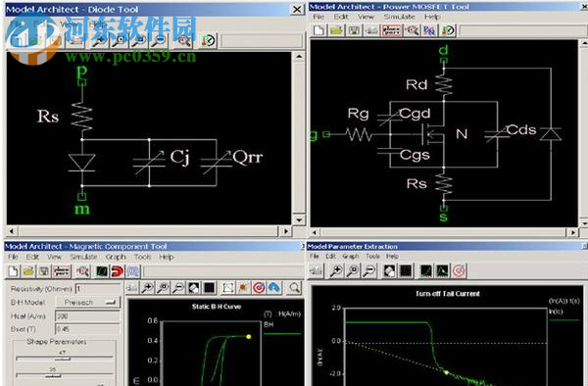
Task: Open File menu in Power MOSFET Tool
Action: (x=318, y=17)
